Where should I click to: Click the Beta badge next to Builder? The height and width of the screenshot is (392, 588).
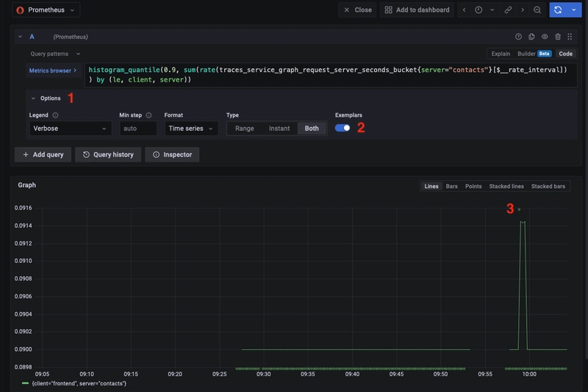coord(544,54)
